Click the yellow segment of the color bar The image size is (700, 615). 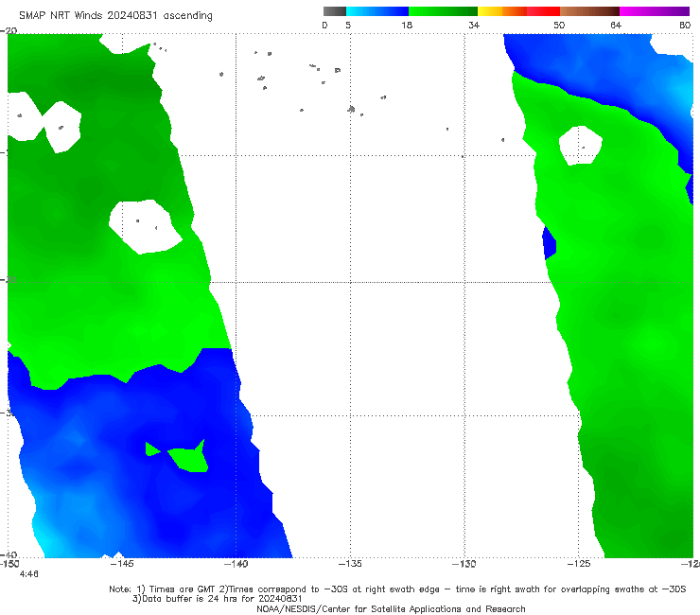tap(490, 11)
